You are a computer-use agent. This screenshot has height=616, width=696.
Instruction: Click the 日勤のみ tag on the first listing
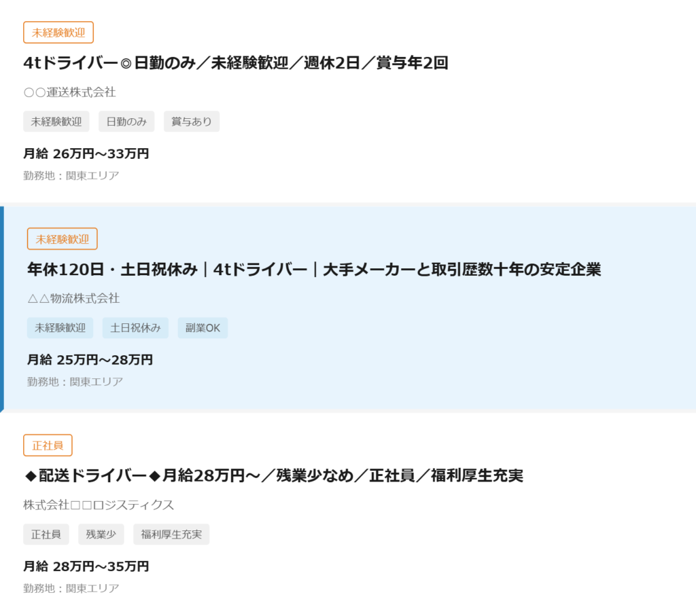[x=126, y=121]
